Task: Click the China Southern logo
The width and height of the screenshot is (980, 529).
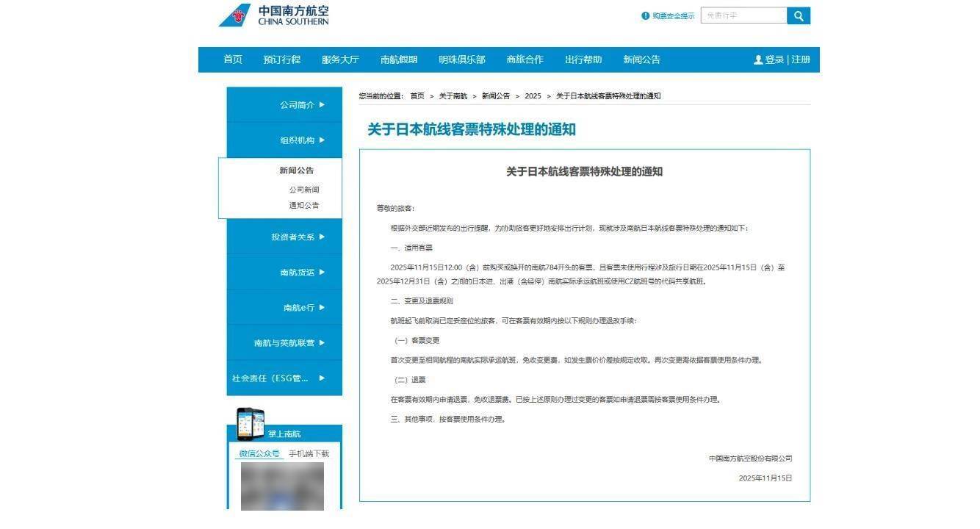Action: tap(273, 15)
